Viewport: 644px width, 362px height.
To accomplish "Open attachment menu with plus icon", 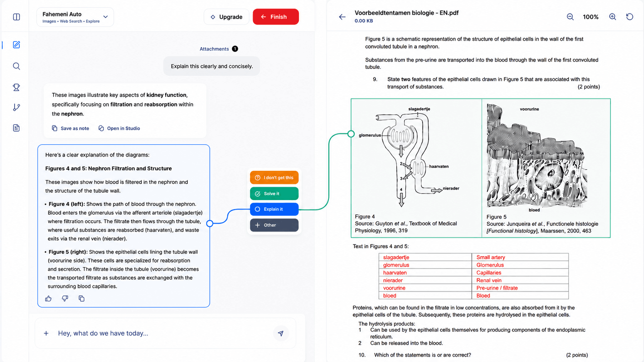I will 46,333.
